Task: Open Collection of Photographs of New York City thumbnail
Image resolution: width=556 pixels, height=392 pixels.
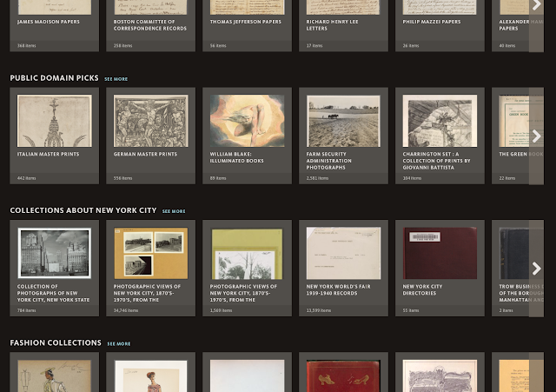Action: click(x=55, y=253)
